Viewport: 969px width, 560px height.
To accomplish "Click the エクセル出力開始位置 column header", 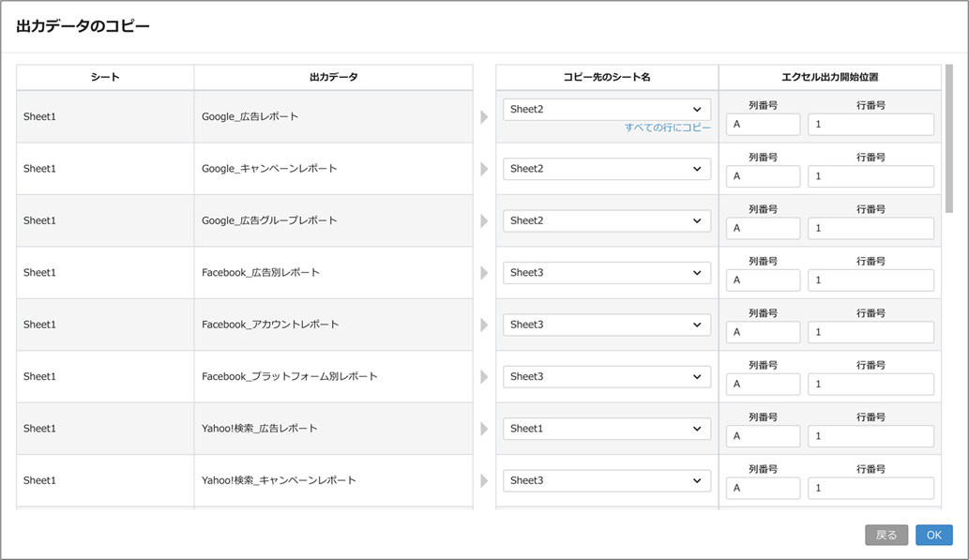I will point(830,77).
